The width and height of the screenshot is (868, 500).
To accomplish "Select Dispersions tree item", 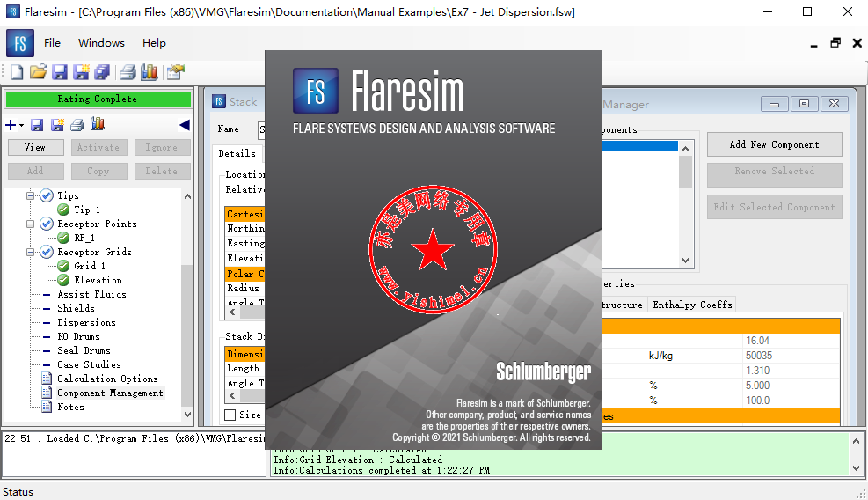I will pyautogui.click(x=87, y=322).
